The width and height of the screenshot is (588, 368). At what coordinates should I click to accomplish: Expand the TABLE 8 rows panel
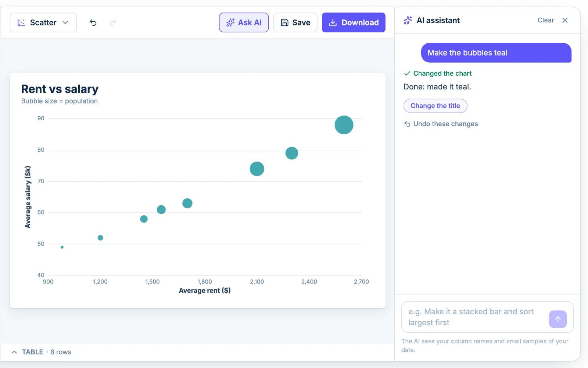[x=41, y=352]
